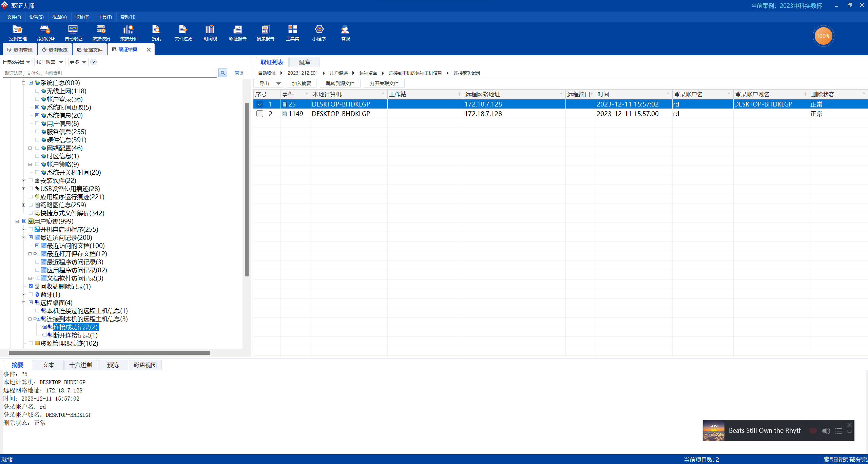This screenshot has height=464, width=868.
Task: Open the 取证(P) menu
Action: pyautogui.click(x=82, y=17)
